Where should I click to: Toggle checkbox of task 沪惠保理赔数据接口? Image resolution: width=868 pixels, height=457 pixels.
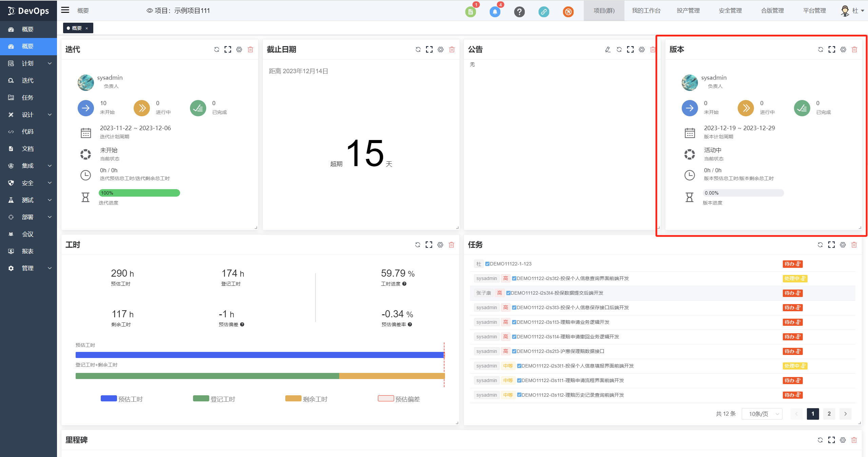[514, 351]
